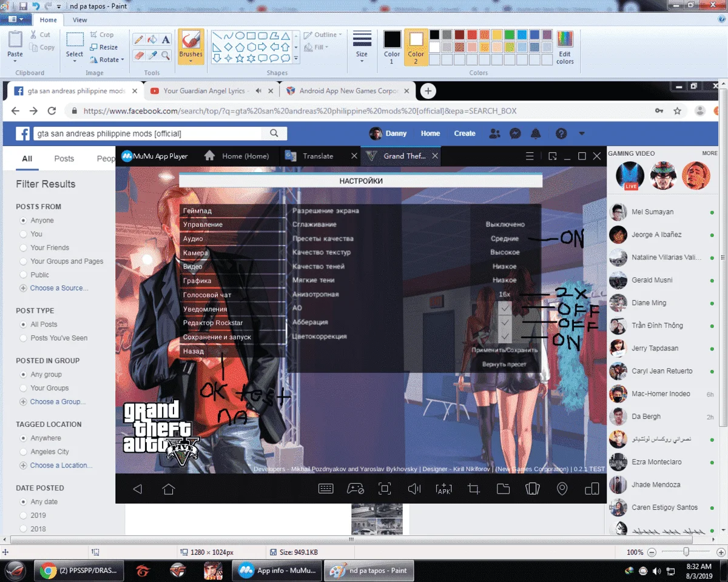
Task: Pick the purple palette swatch
Action: pos(547,35)
